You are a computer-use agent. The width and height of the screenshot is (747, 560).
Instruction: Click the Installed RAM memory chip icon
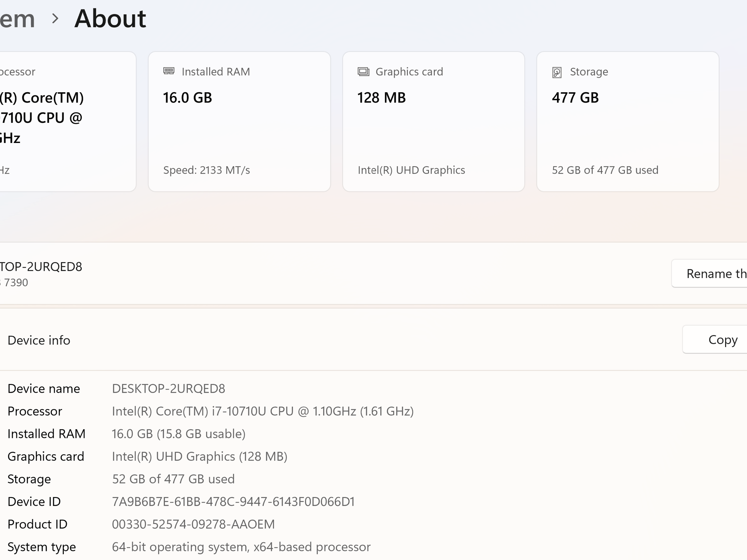(169, 71)
